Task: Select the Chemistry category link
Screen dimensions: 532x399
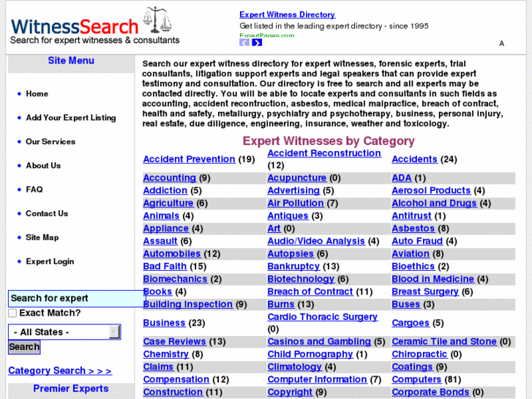Action: [x=166, y=354]
